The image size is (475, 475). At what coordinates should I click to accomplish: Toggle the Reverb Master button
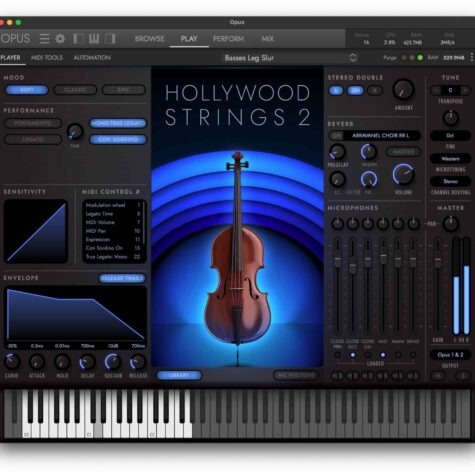403,152
